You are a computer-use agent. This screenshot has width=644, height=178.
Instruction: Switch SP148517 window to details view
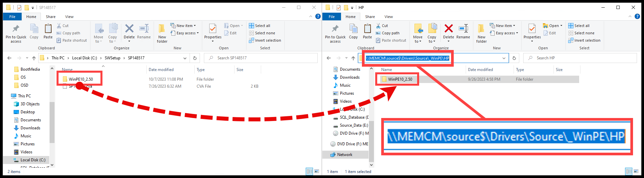coord(309,171)
